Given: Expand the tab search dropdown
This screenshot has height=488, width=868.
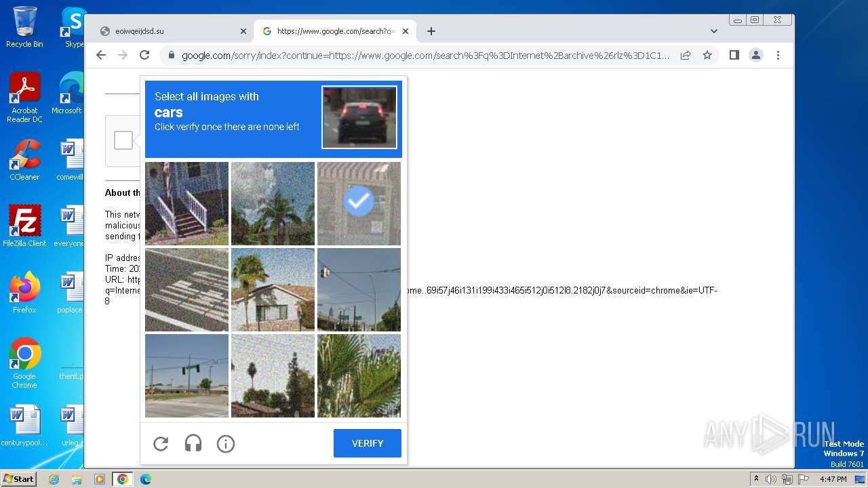Looking at the screenshot, I should pos(714,31).
